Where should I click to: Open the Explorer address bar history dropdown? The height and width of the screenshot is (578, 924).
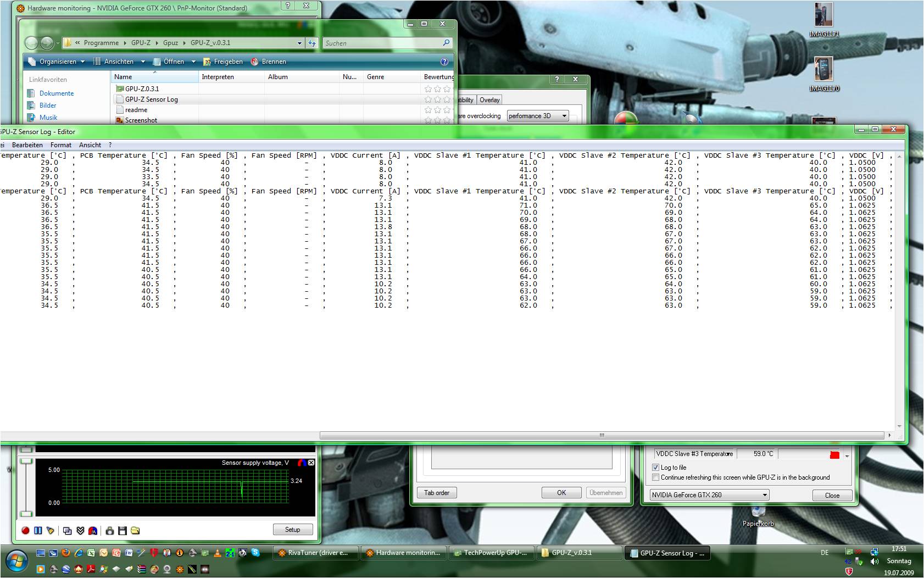299,43
